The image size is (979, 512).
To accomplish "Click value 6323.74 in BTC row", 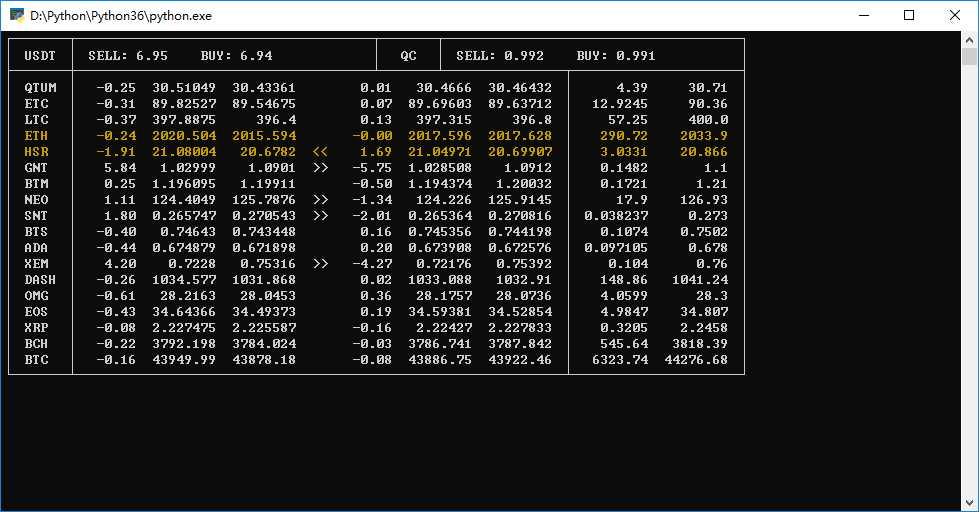I will pos(620,360).
